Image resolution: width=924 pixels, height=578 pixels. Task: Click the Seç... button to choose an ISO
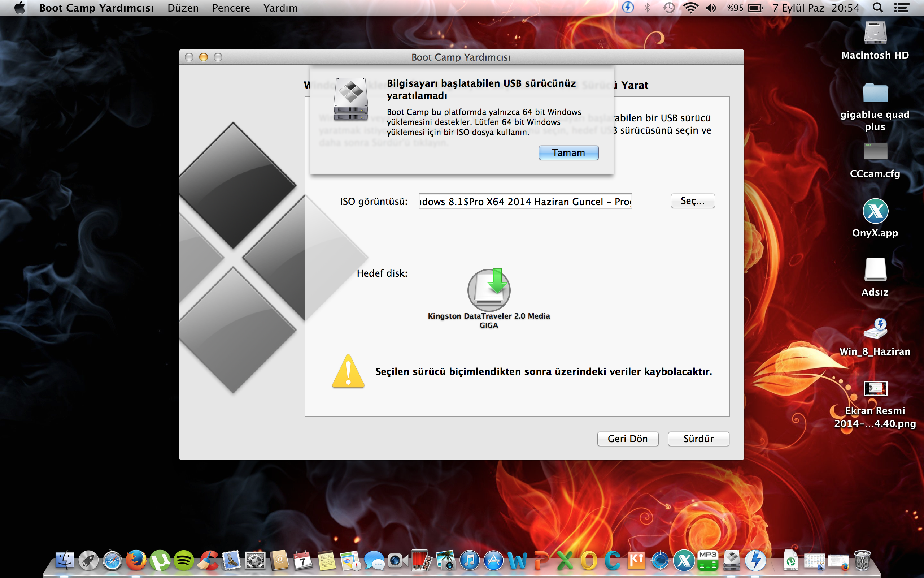[x=693, y=201]
